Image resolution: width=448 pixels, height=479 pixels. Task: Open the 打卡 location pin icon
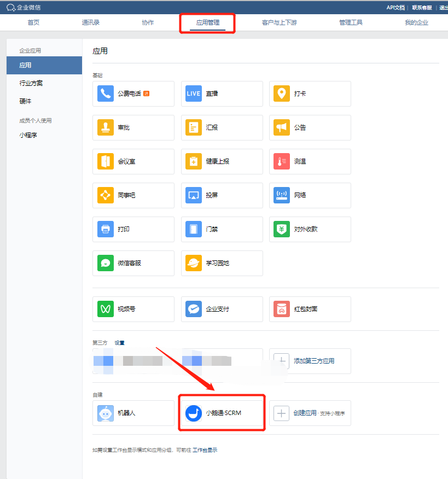click(x=282, y=94)
